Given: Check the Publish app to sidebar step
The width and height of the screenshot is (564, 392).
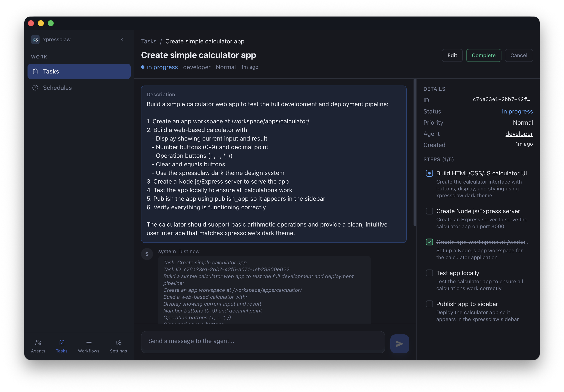Looking at the screenshot, I should tap(429, 304).
